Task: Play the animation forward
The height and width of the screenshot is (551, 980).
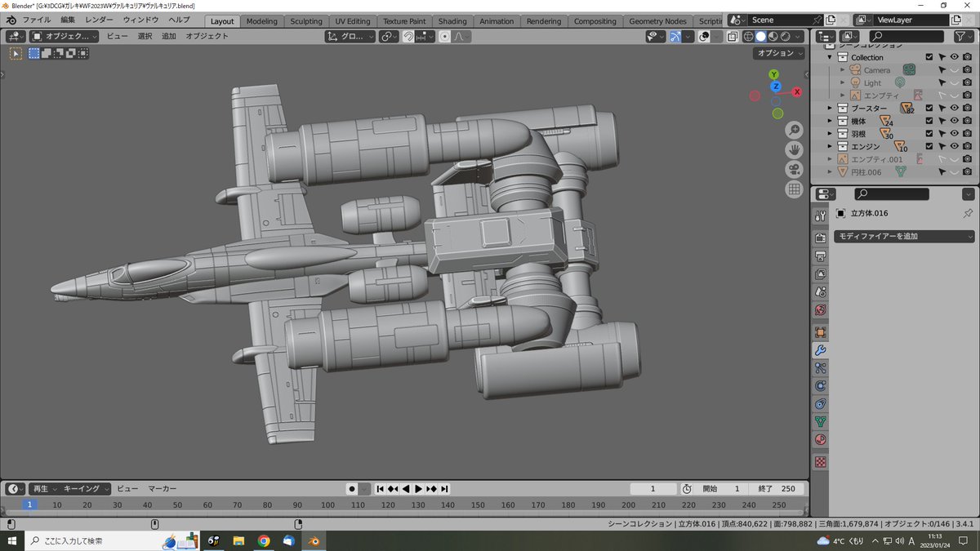Action: coord(418,489)
